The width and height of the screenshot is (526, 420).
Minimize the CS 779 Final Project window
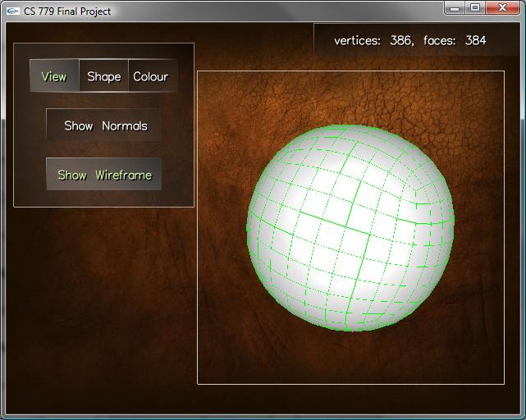tap(455, 8)
